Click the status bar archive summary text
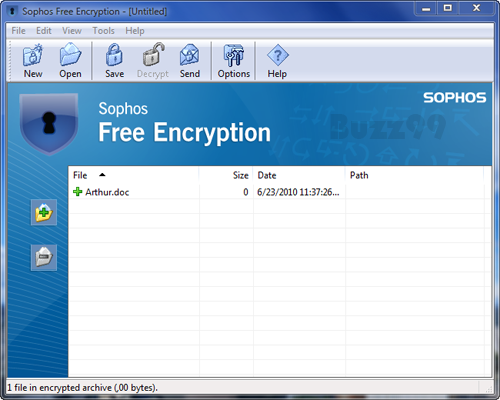 [82, 388]
